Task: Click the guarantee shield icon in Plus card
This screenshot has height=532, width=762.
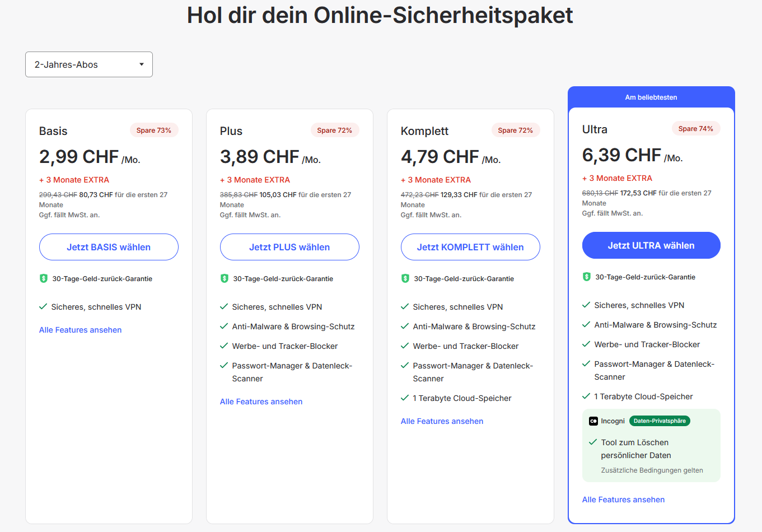Action: point(225,278)
